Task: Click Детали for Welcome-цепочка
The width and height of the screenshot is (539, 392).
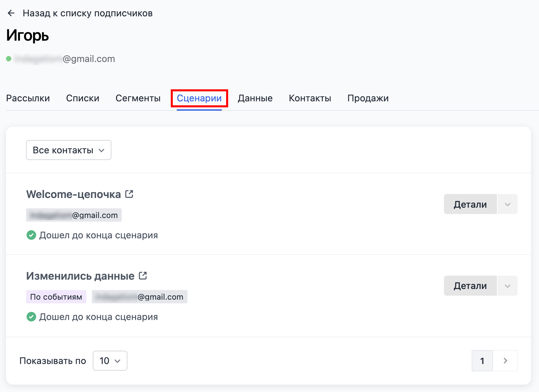Action: pyautogui.click(x=470, y=204)
